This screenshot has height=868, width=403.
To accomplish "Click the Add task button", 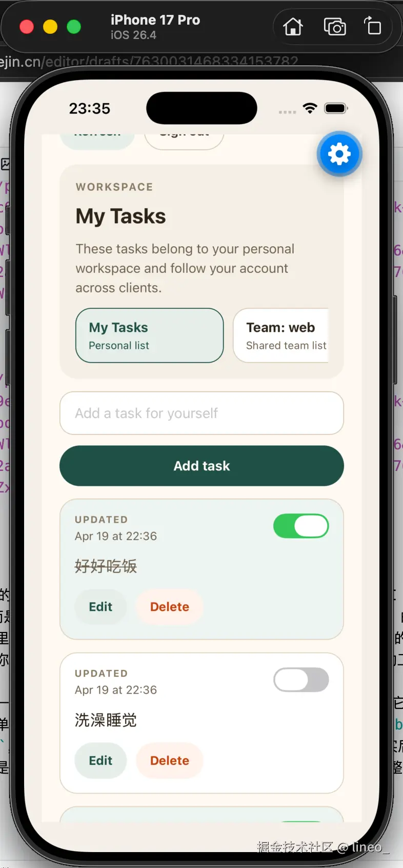I will pyautogui.click(x=201, y=466).
